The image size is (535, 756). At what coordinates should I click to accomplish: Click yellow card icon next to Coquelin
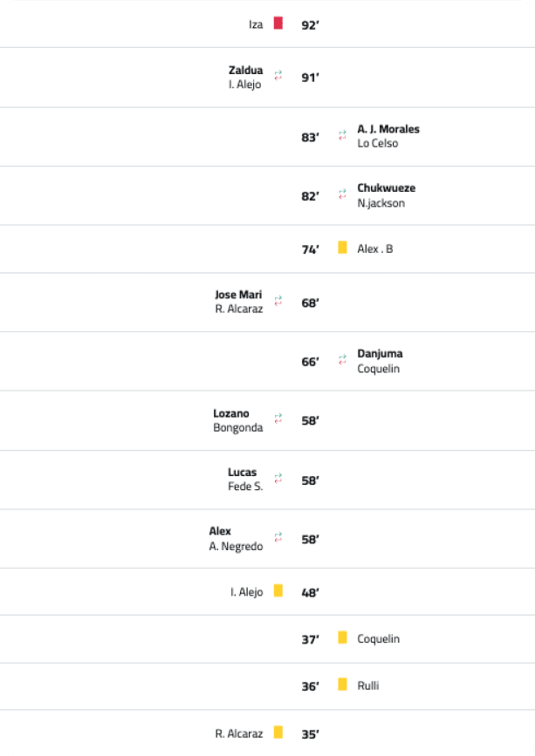[x=343, y=638]
